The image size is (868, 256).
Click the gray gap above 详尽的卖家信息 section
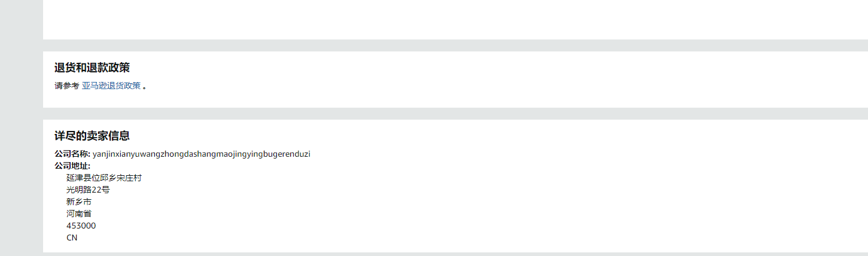pos(455,114)
